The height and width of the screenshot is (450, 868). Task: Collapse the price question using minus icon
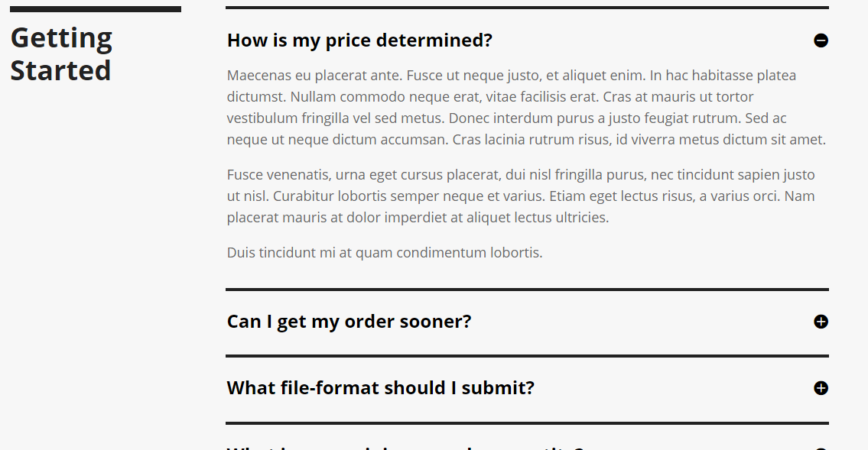coord(821,40)
